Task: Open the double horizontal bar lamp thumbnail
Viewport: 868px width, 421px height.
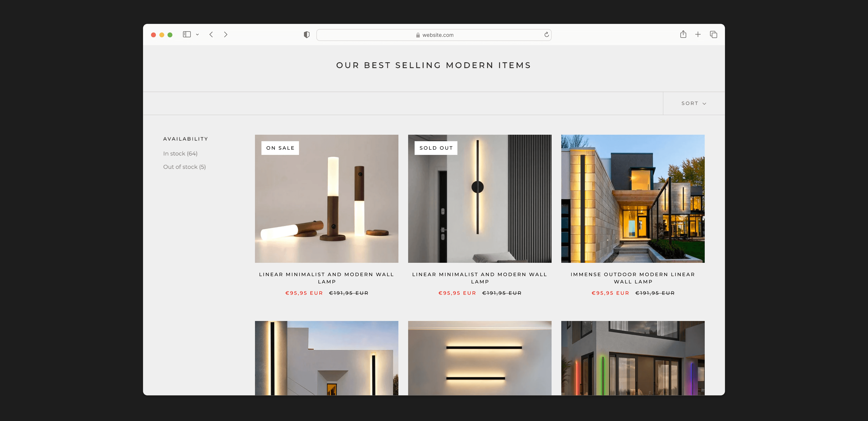Action: tap(479, 358)
